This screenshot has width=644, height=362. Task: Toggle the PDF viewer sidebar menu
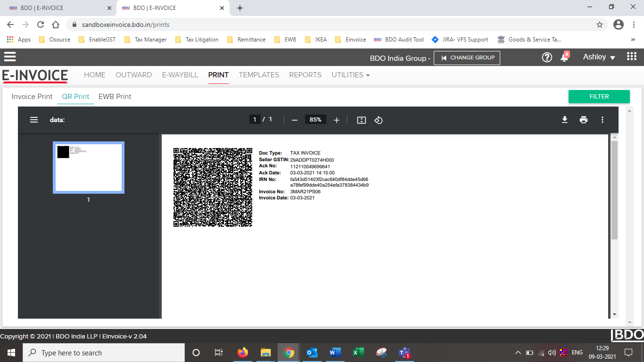pyautogui.click(x=34, y=120)
